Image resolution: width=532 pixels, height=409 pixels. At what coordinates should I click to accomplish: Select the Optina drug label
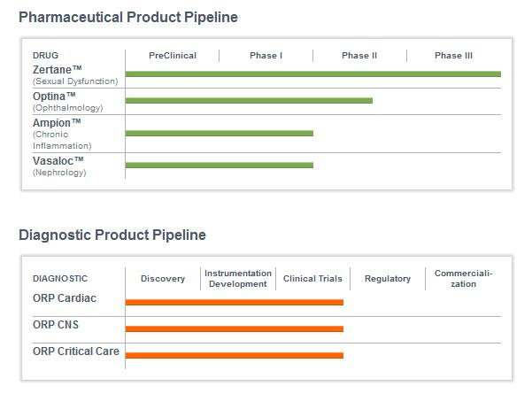pyautogui.click(x=54, y=96)
